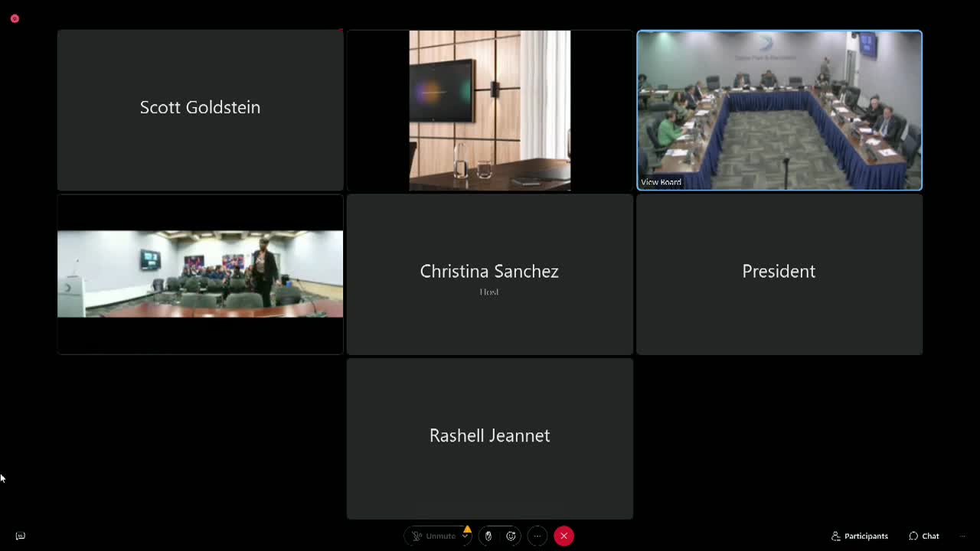Click the raise hand gesture icon
The height and width of the screenshot is (551, 980).
(x=488, y=536)
